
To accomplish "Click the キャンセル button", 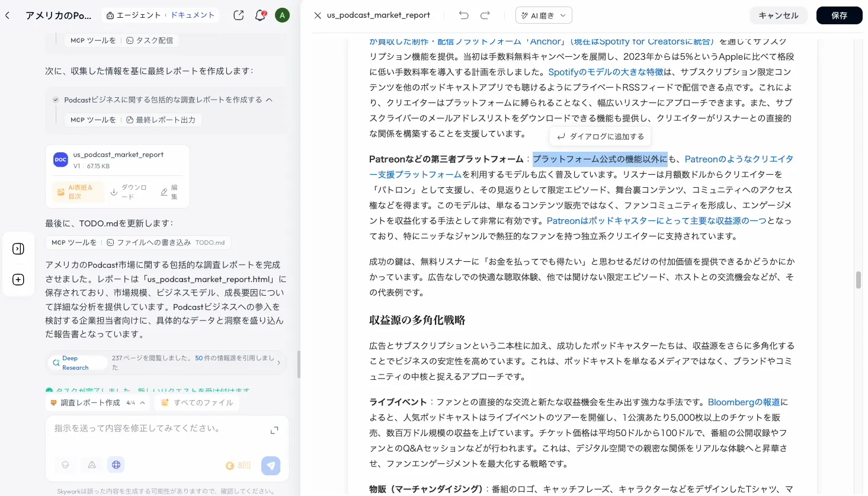I will coord(779,15).
